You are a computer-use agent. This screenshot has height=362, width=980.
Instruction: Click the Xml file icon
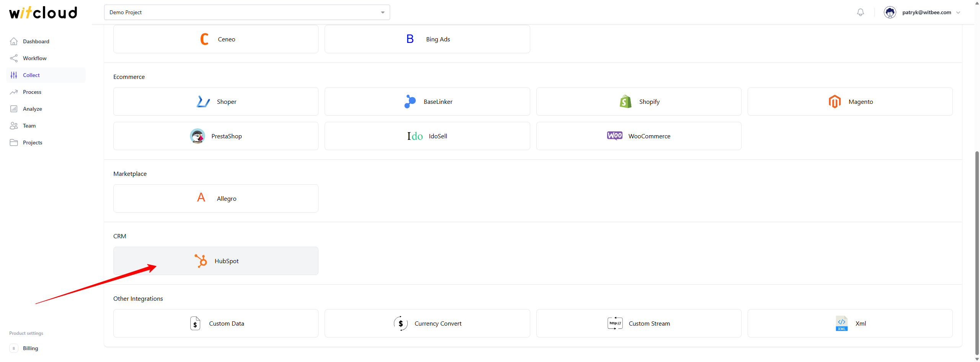(842, 323)
